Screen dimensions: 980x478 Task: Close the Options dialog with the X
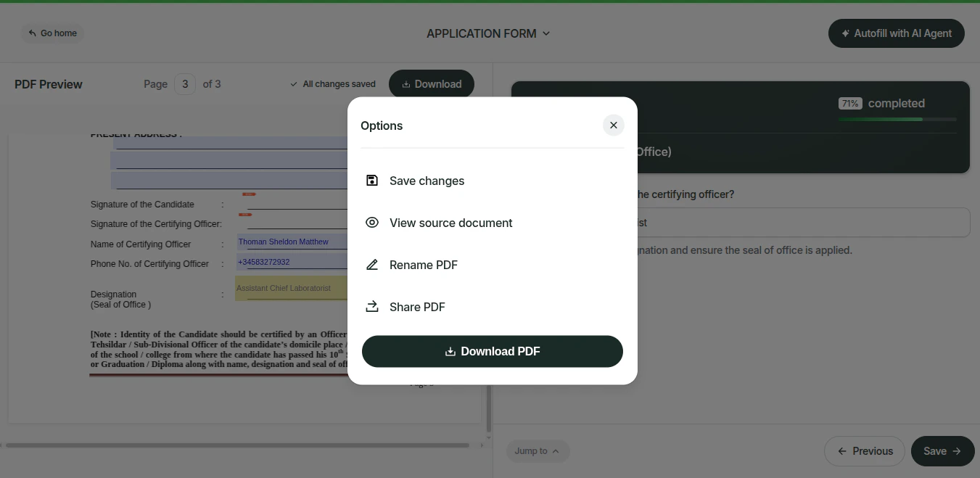click(613, 125)
